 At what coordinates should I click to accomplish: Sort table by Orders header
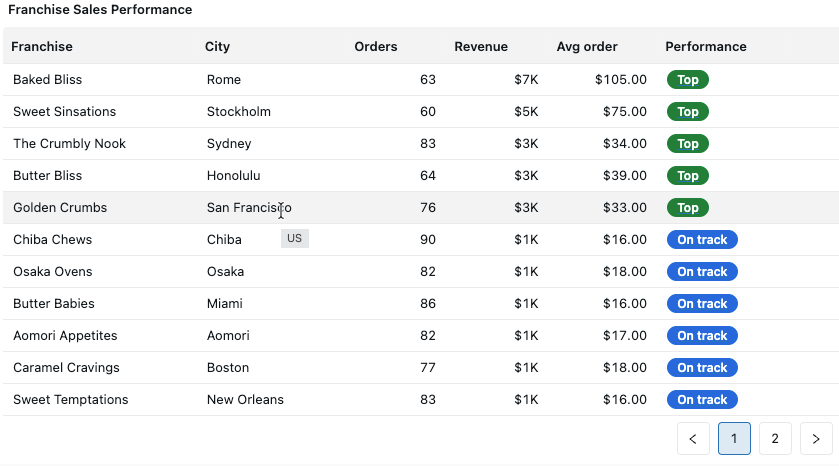click(376, 46)
